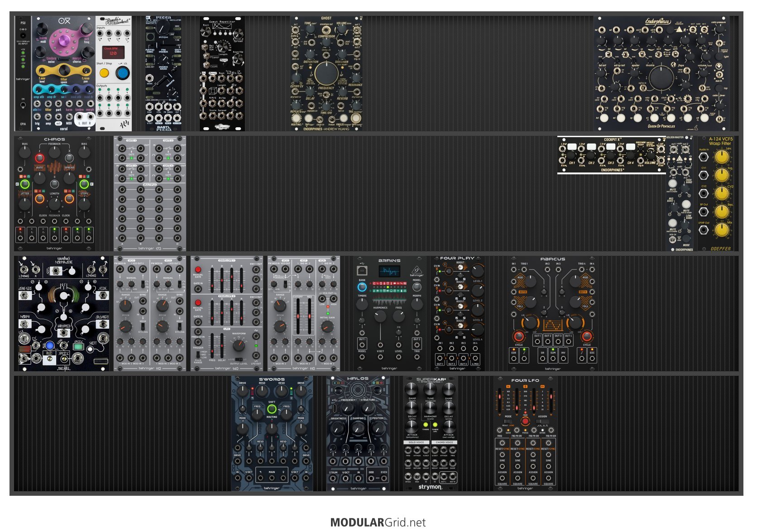
Task: Click Behringer 140 LFO waveform knob
Action: (x=239, y=346)
